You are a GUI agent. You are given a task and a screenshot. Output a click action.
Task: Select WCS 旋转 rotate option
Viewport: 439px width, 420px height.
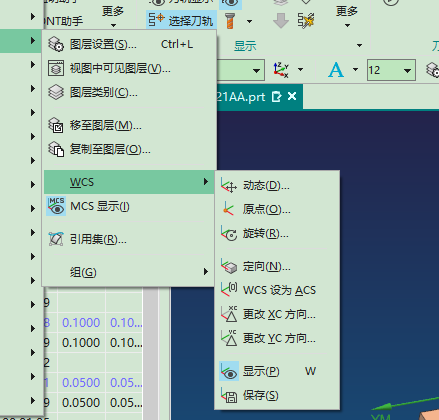[x=277, y=233]
